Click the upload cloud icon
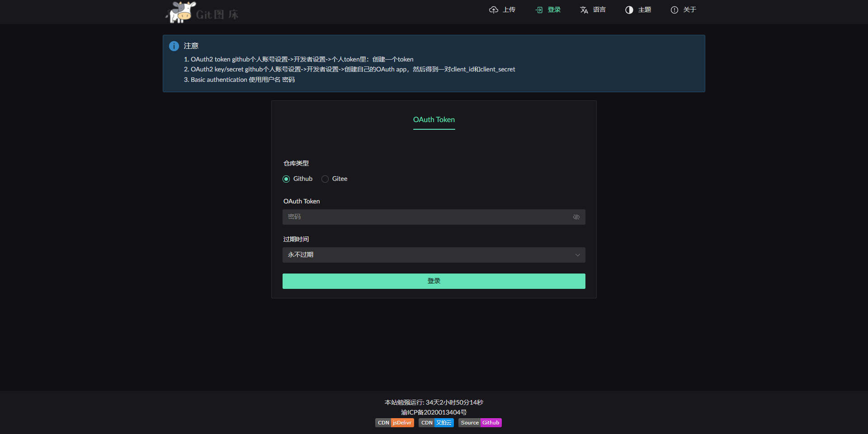Viewport: 868px width, 434px height. point(494,10)
